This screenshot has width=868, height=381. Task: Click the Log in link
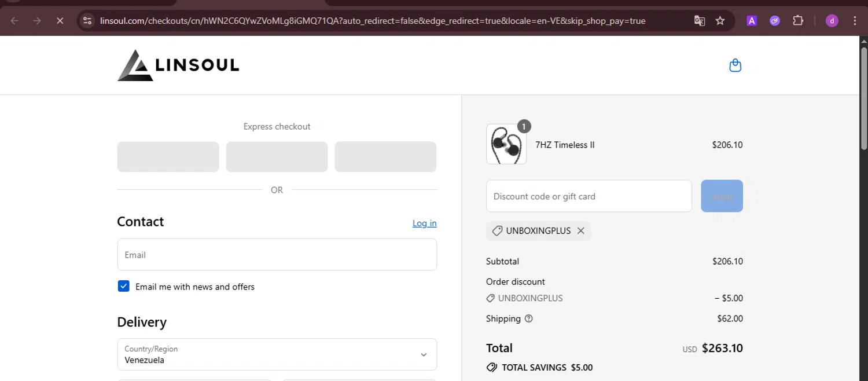[x=425, y=223]
